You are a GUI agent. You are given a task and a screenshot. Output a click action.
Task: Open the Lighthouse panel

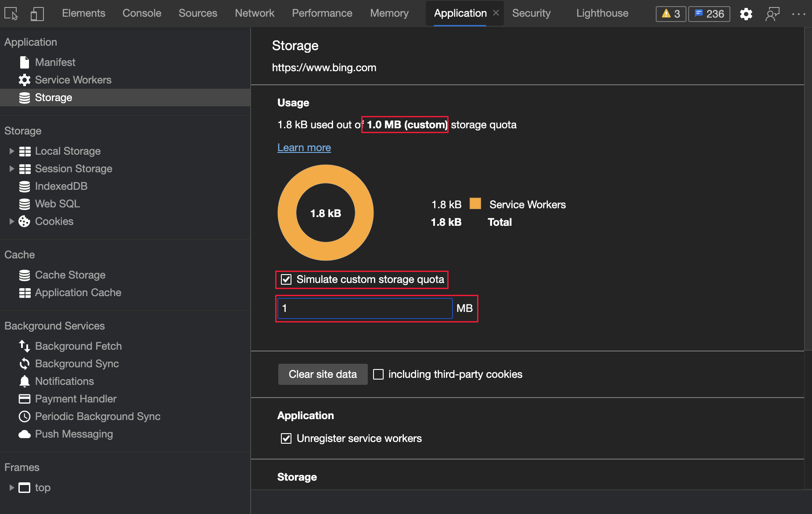[602, 13]
